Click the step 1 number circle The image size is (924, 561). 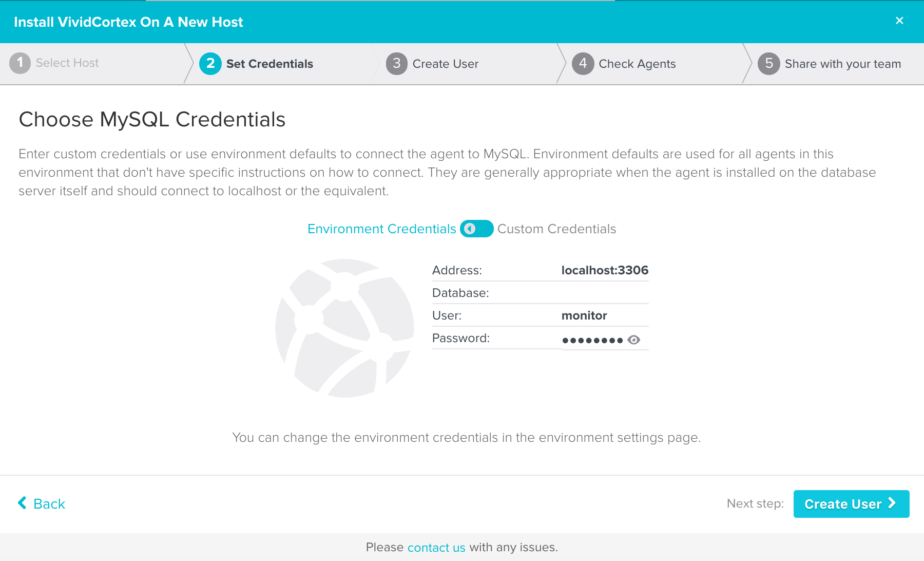click(20, 63)
